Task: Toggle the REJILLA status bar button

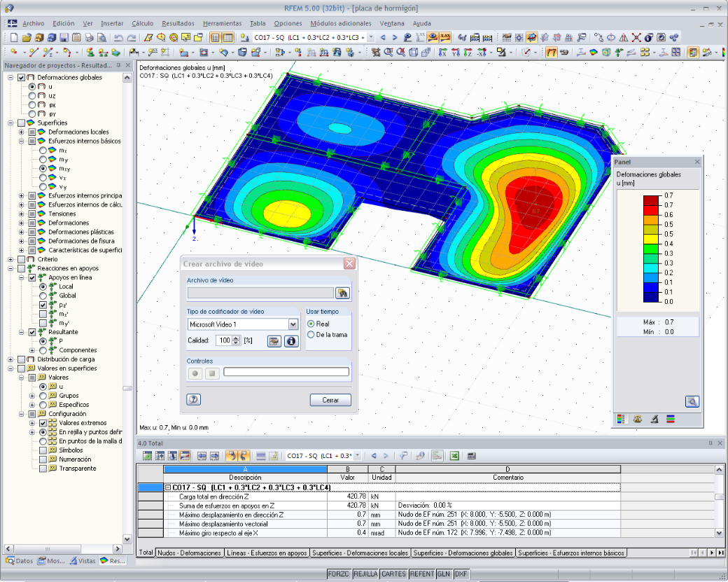Action: pyautogui.click(x=365, y=574)
